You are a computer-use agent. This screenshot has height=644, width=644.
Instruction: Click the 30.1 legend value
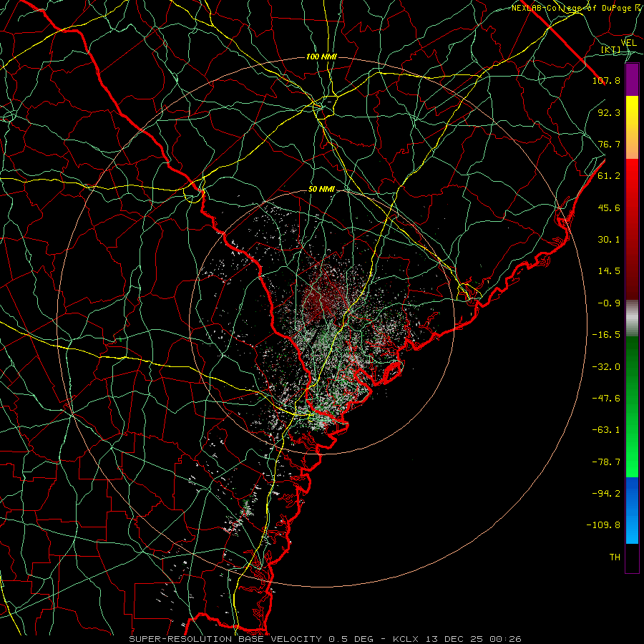[609, 240]
